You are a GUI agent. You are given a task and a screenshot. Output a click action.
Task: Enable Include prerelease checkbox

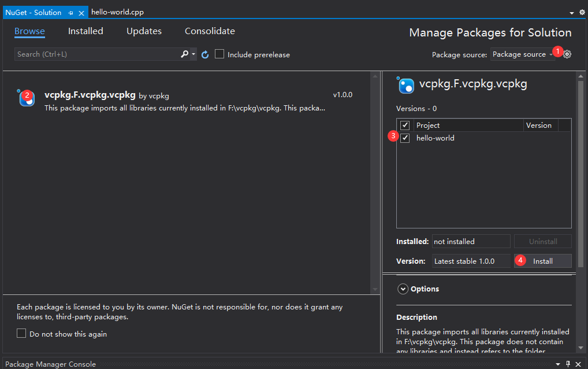point(219,54)
